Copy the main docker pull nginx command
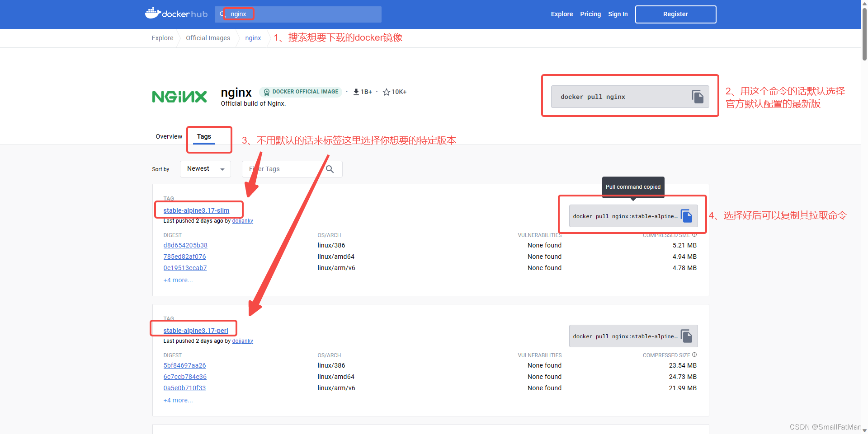This screenshot has height=434, width=868. [698, 97]
